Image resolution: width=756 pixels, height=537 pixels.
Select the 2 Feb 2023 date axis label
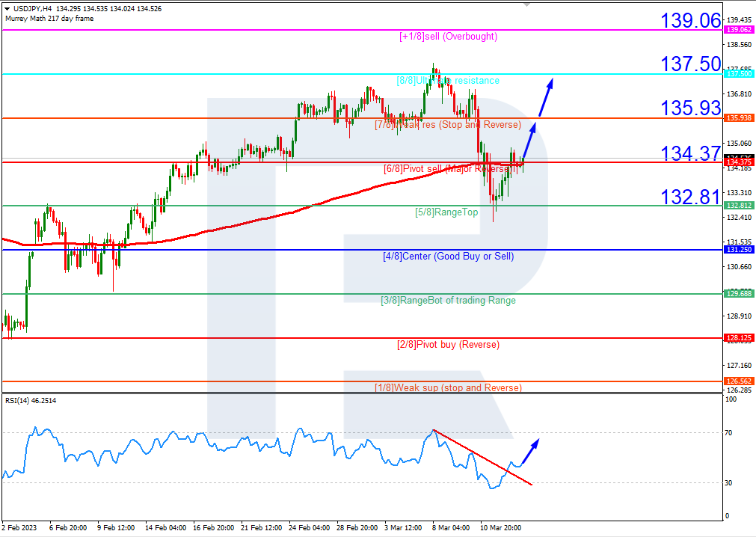pyautogui.click(x=18, y=527)
